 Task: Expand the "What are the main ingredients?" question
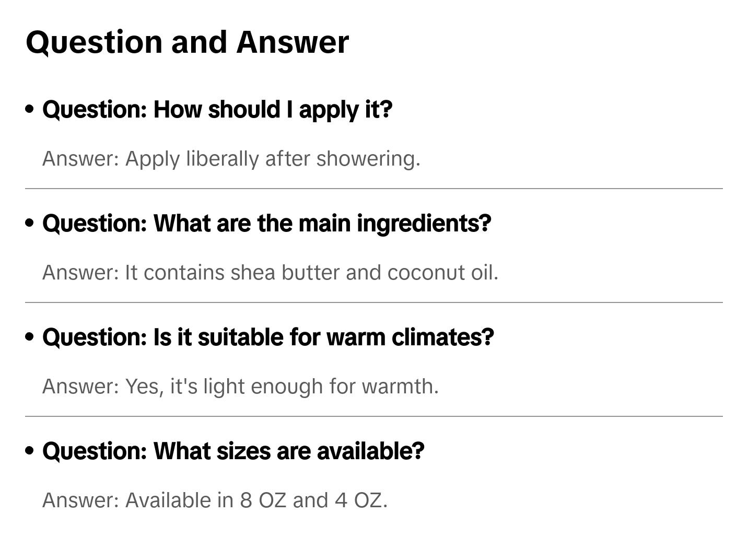click(266, 224)
